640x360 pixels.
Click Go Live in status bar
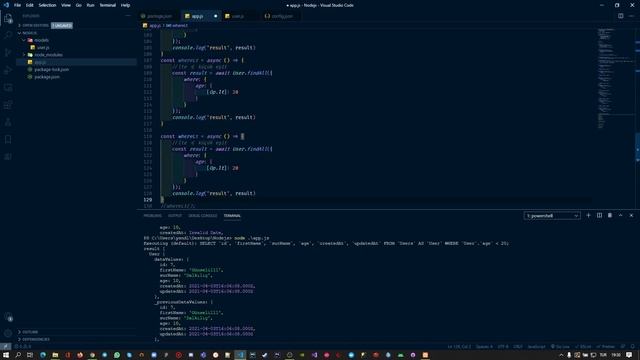[x=560, y=347]
